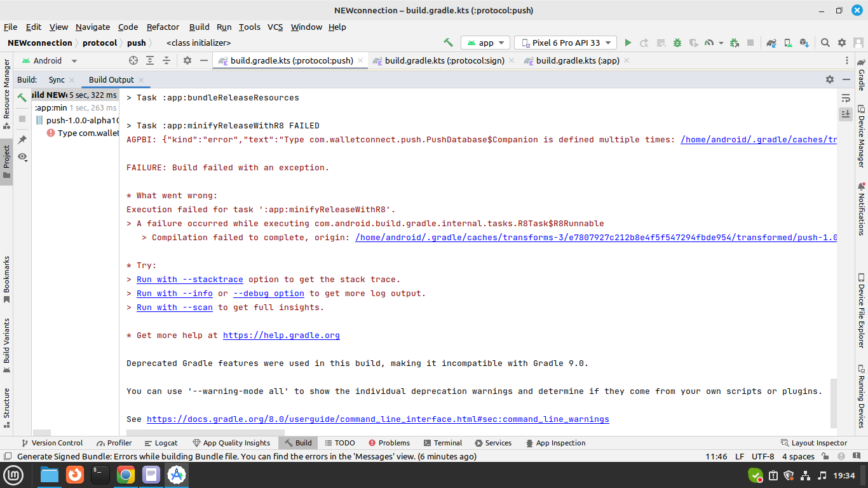This screenshot has height=488, width=868.
Task: Run with Profiler using the gauge icon
Action: coord(710,43)
